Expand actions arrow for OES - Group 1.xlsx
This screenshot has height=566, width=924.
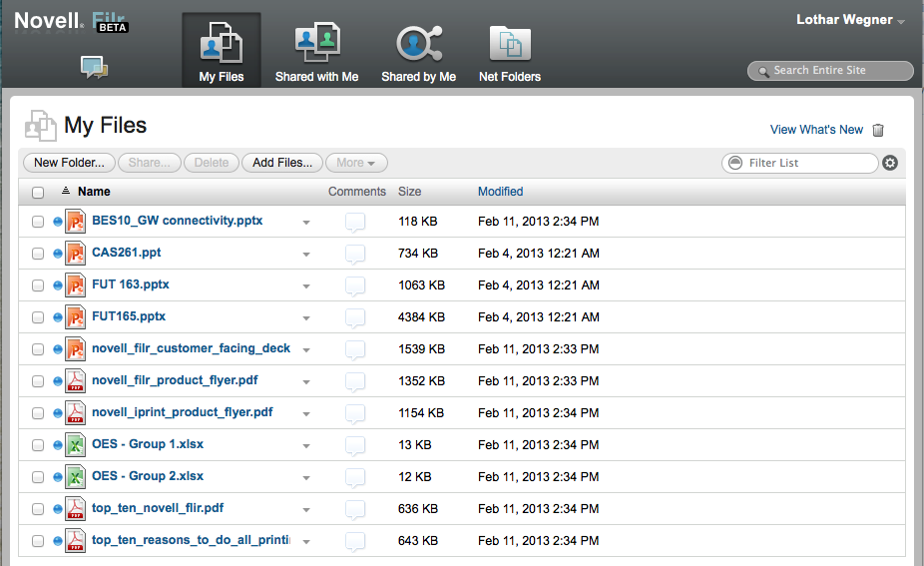(x=306, y=446)
